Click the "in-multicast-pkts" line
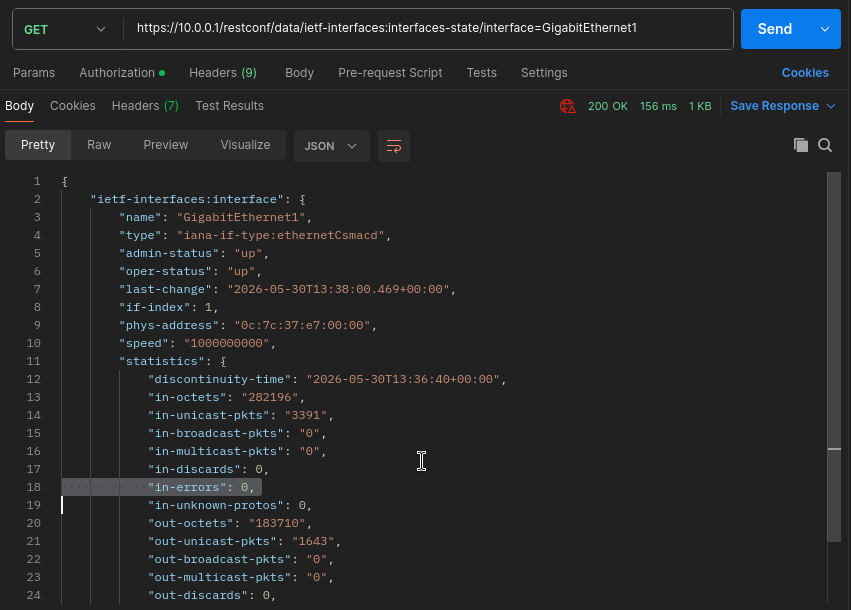This screenshot has height=610, width=851. 237,451
